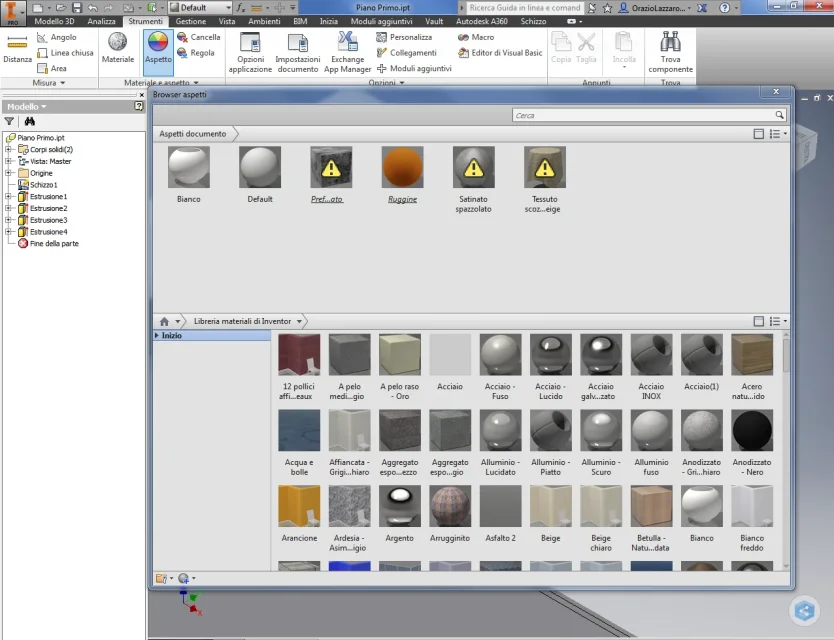The height and width of the screenshot is (640, 834).
Task: Click the undo arrow in quick access toolbar
Action: (x=93, y=8)
